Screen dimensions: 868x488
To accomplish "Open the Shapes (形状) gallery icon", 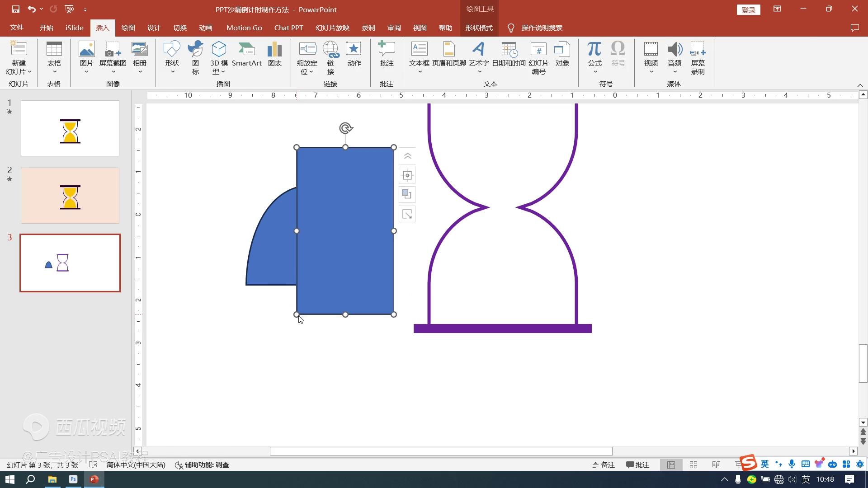I will (172, 49).
